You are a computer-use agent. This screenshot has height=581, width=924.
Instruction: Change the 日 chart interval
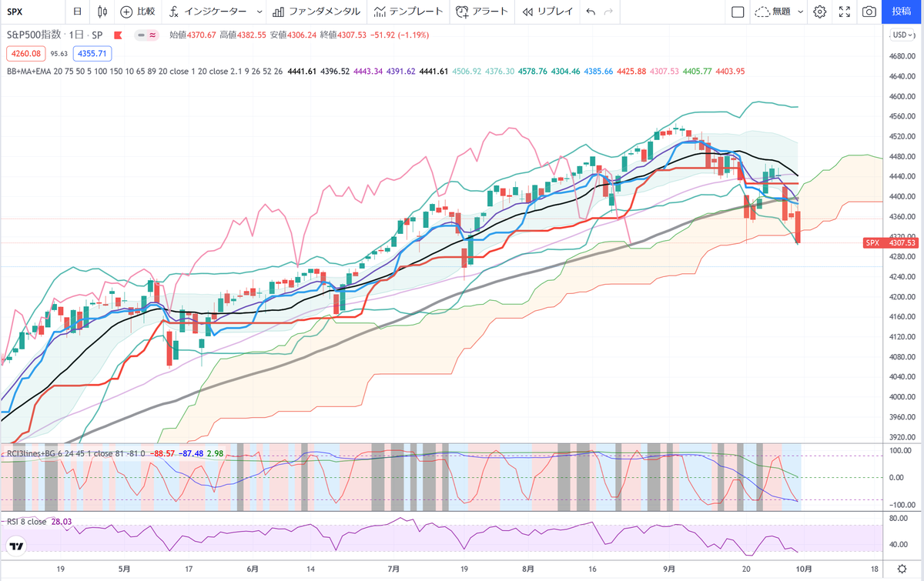76,12
